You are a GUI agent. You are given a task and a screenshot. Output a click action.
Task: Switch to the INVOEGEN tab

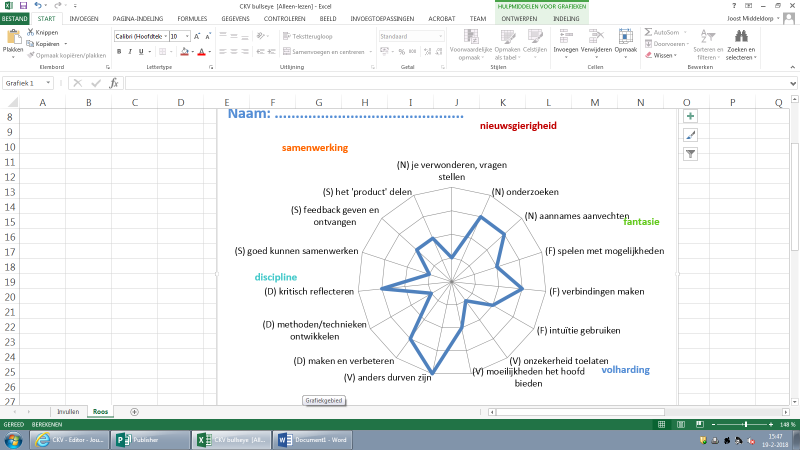(84, 18)
